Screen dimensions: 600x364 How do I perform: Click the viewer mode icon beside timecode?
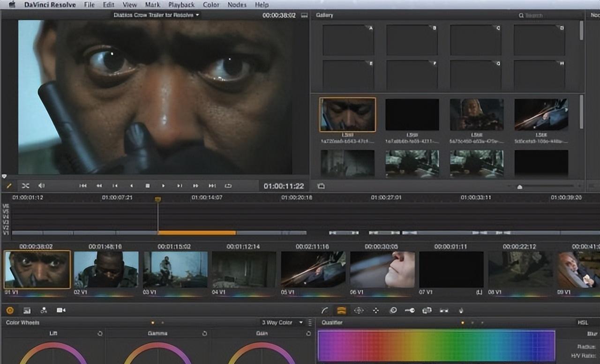tap(304, 15)
